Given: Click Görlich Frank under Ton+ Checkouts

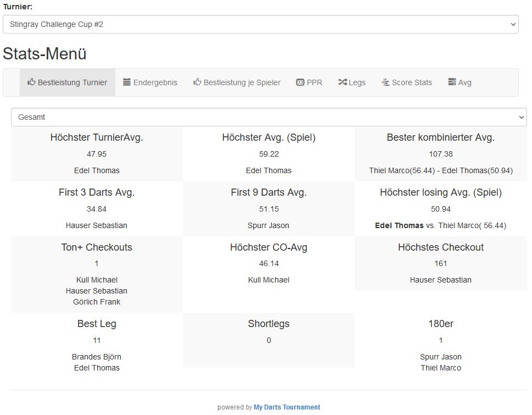Looking at the screenshot, I should tap(97, 302).
